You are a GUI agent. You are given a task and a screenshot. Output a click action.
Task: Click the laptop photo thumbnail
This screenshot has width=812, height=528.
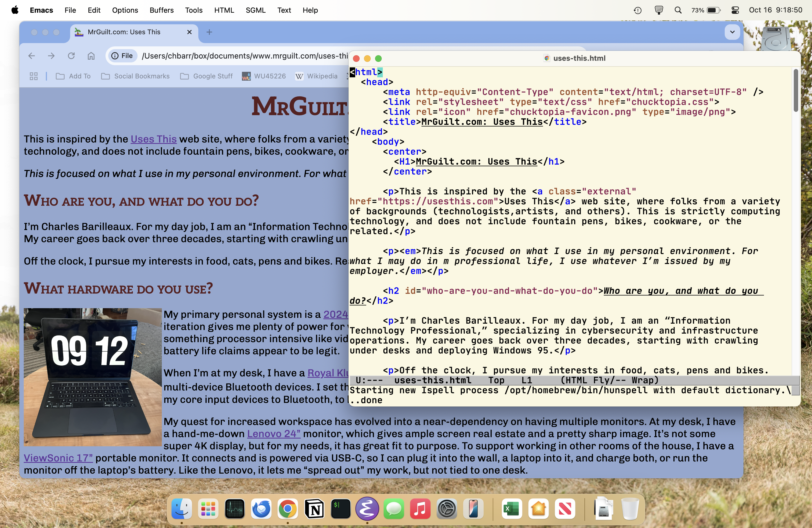pos(93,377)
